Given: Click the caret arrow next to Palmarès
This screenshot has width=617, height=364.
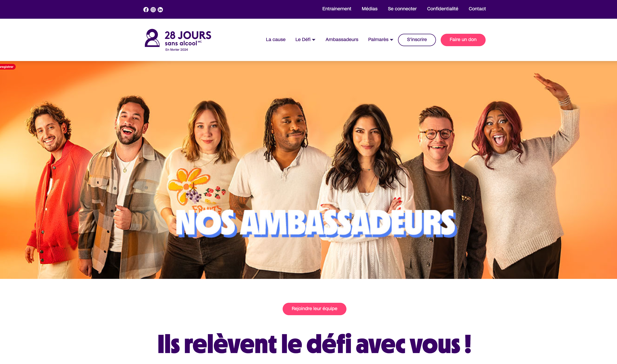Looking at the screenshot, I should (391, 40).
